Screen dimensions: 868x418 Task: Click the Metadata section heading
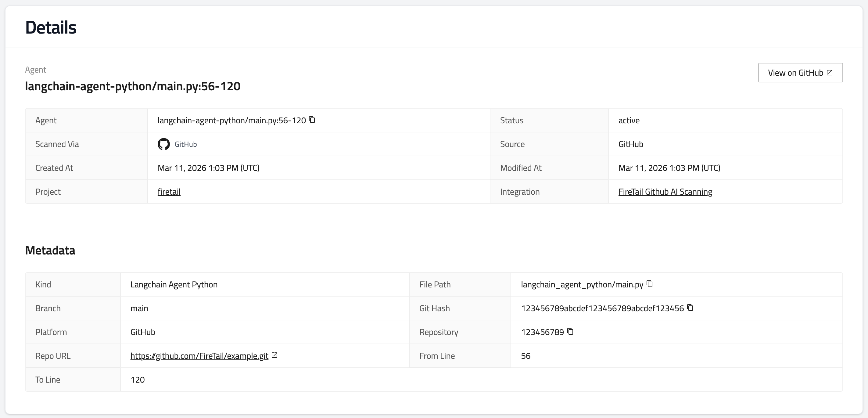[x=50, y=250]
